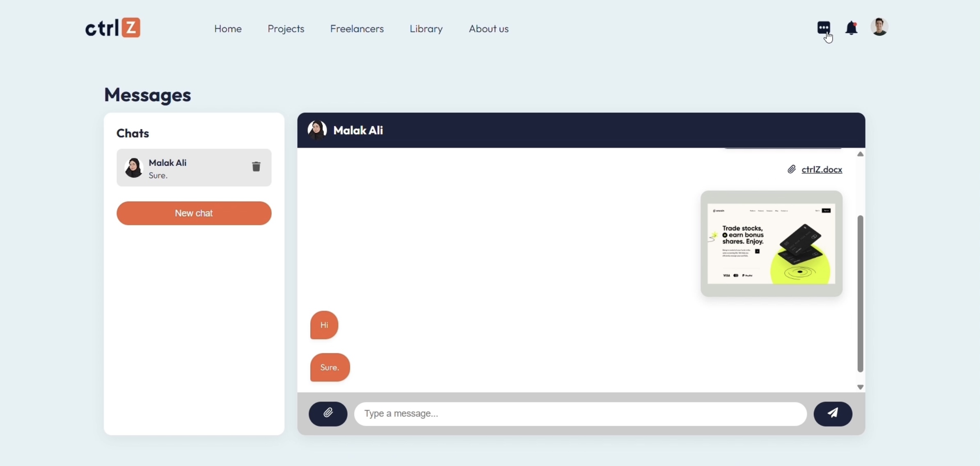Click the 'Hi' message bubble
Screen dimensions: 980x466
(x=324, y=325)
